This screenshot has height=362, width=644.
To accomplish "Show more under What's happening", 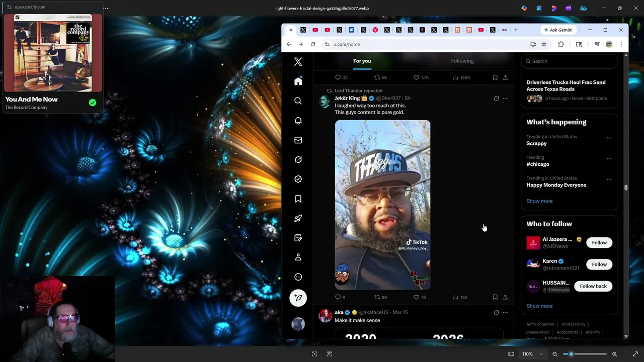I will click(539, 201).
